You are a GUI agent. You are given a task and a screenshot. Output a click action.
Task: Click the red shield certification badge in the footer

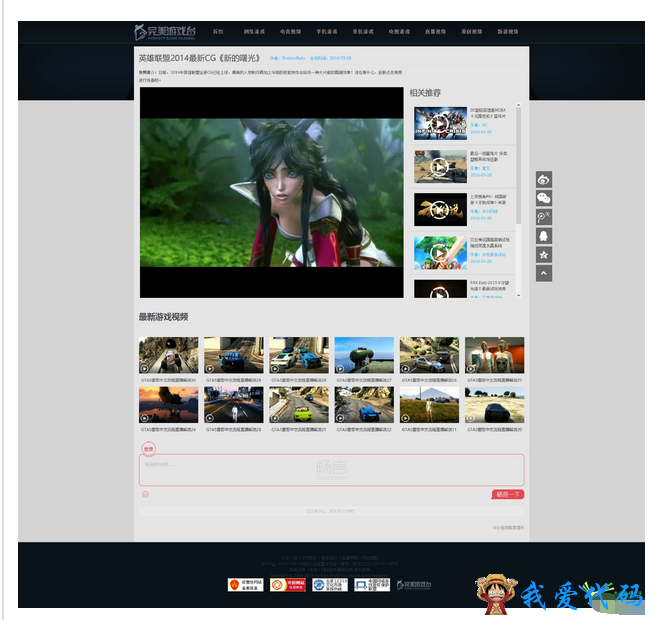pos(245,585)
